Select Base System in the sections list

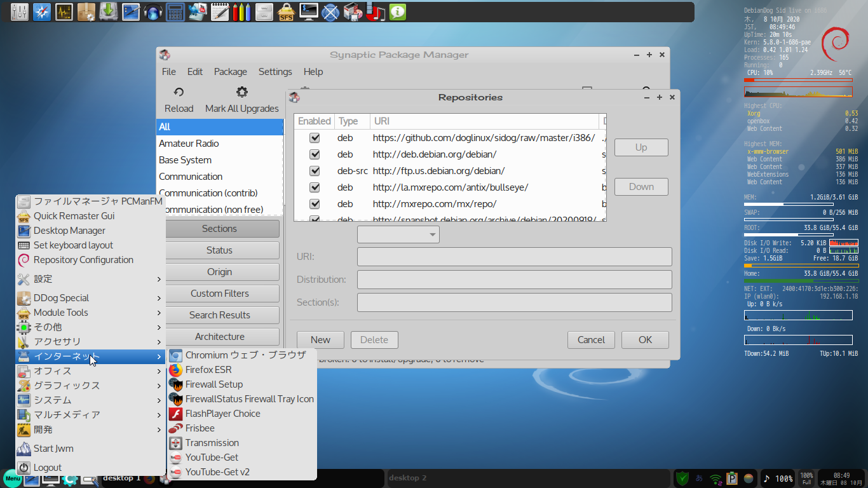219,160
